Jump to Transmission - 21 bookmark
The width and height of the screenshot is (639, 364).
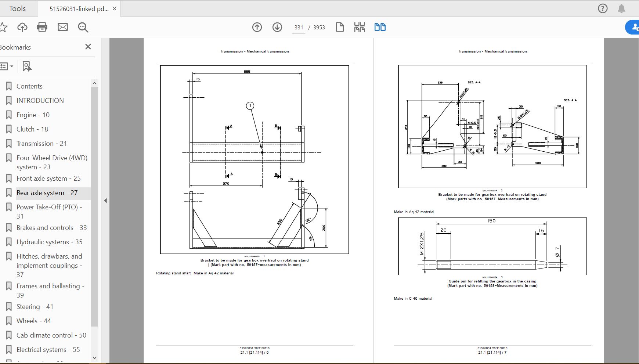41,144
